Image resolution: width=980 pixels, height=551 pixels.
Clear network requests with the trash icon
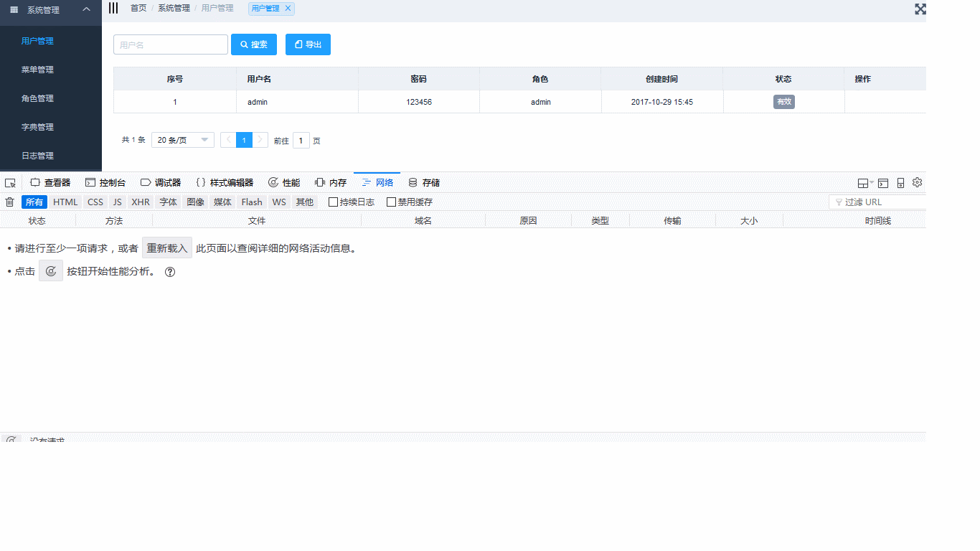click(10, 202)
